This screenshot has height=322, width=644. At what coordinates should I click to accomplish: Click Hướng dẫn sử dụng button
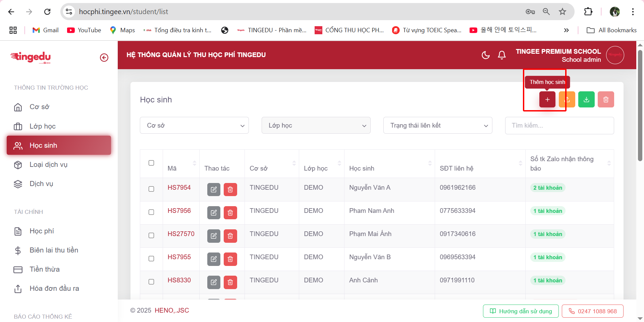(521, 311)
